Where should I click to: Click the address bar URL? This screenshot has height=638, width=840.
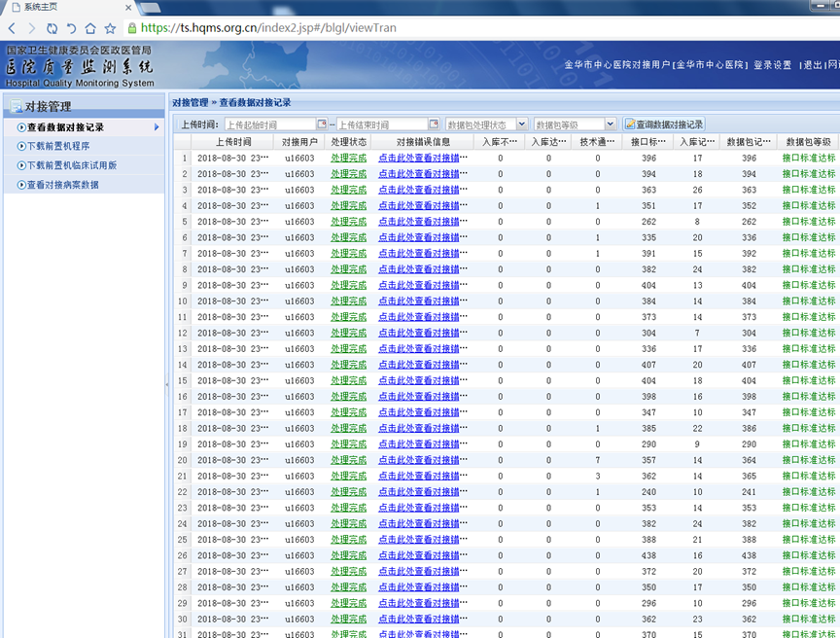(268, 28)
